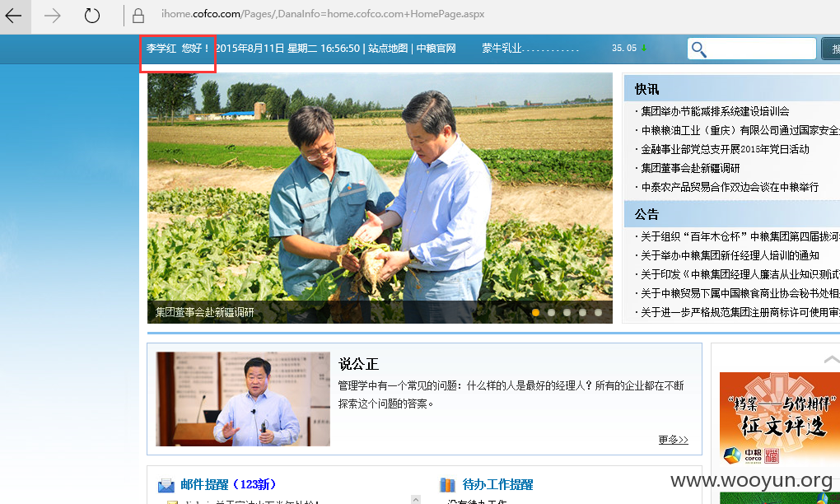The height and width of the screenshot is (504, 840).
Task: Open the 集团董事会赴新疆调研 news item
Action: (690, 168)
